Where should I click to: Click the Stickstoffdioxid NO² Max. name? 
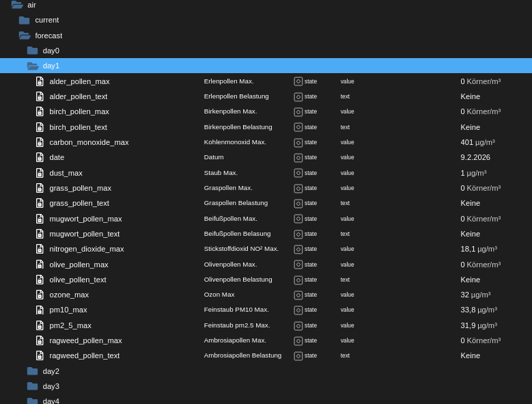point(241,249)
